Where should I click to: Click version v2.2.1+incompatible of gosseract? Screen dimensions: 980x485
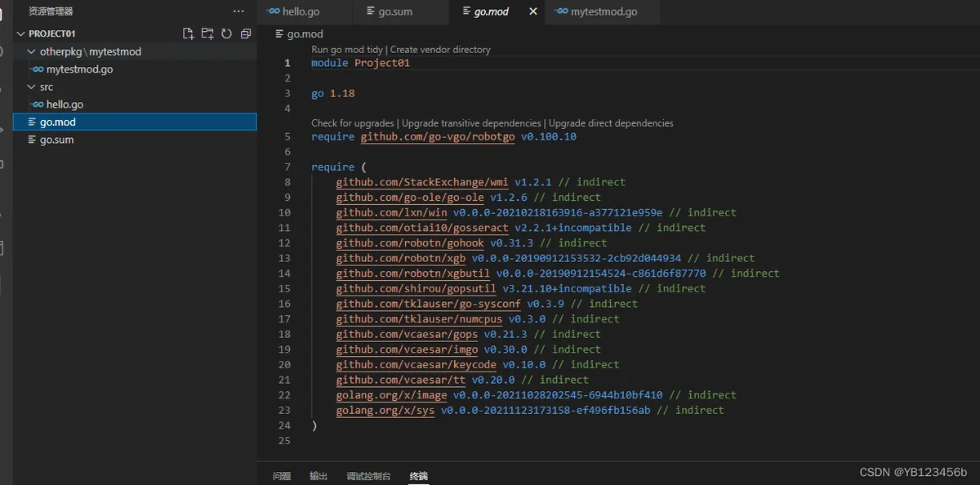[573, 228]
